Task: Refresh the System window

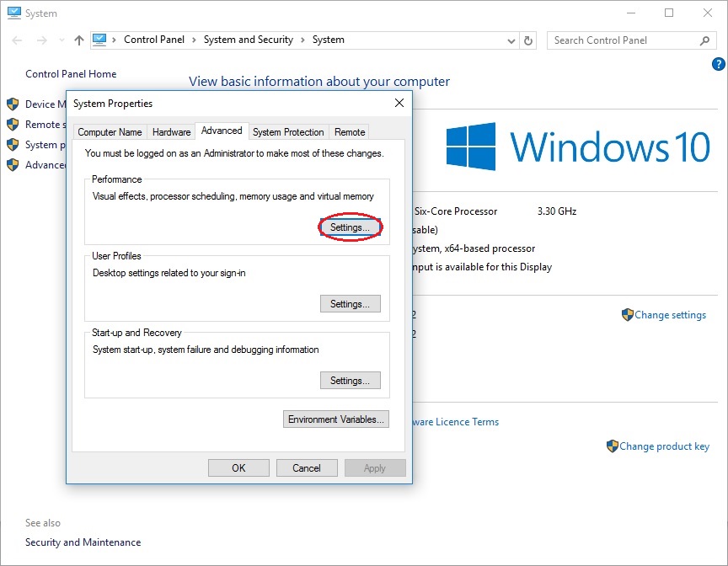Action: click(528, 40)
